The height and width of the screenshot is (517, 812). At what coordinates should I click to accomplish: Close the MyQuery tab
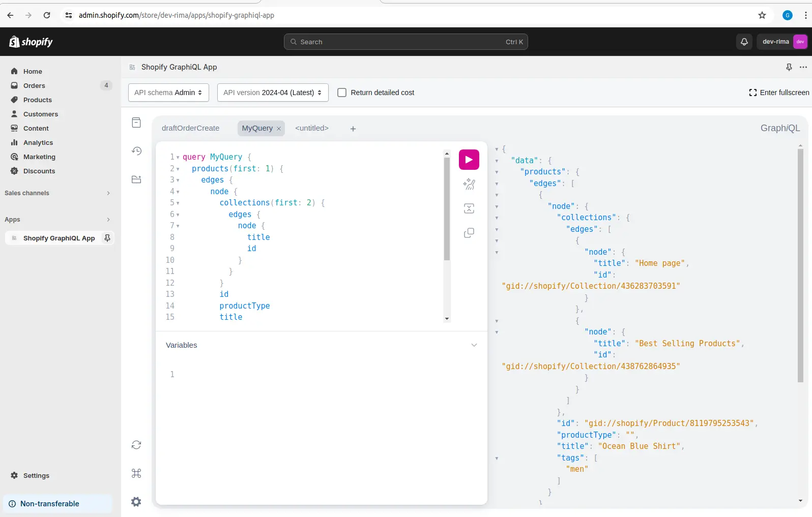coord(279,129)
